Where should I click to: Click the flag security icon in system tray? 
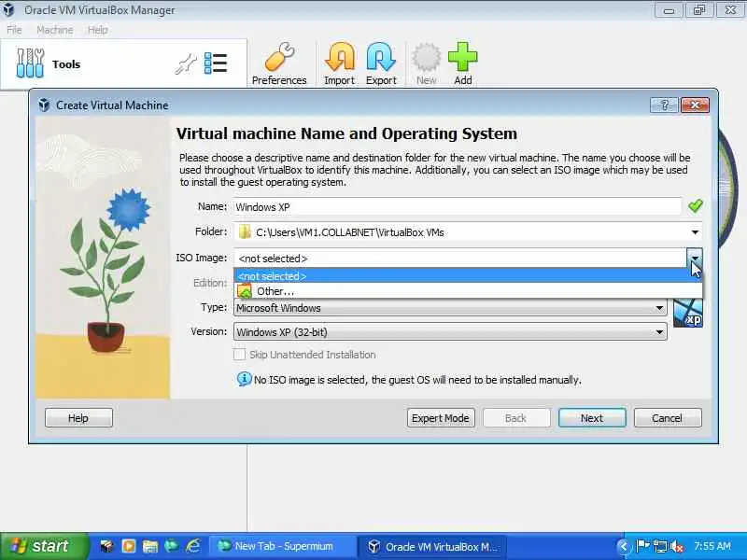pyautogui.click(x=643, y=546)
